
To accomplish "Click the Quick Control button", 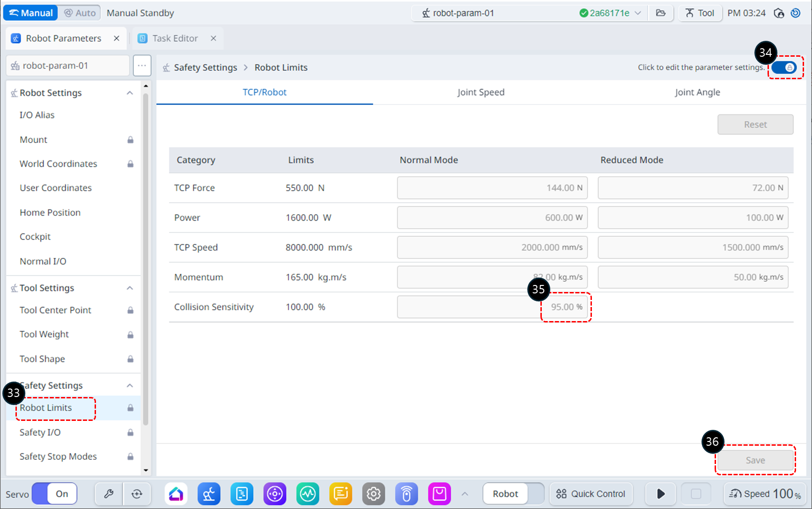I will pos(591,494).
